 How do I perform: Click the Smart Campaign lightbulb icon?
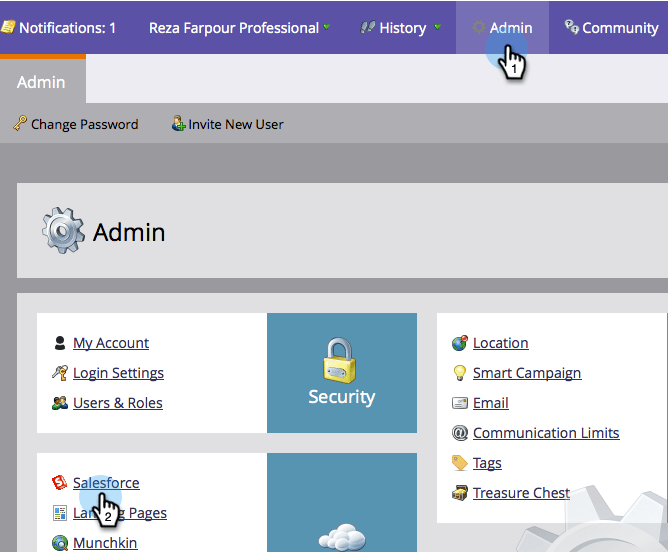pyautogui.click(x=460, y=372)
